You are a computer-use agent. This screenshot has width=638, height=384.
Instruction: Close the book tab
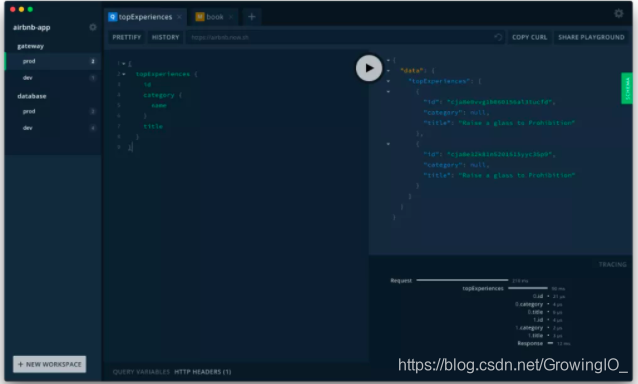coord(231,17)
